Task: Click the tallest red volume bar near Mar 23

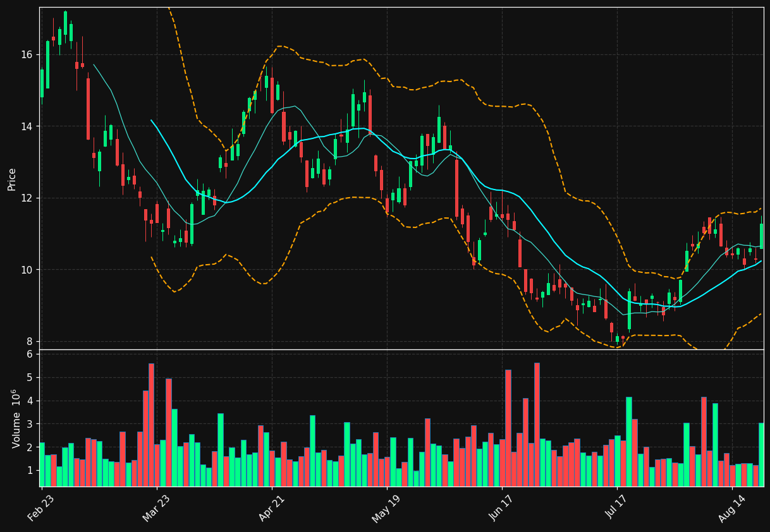Action: coord(151,425)
